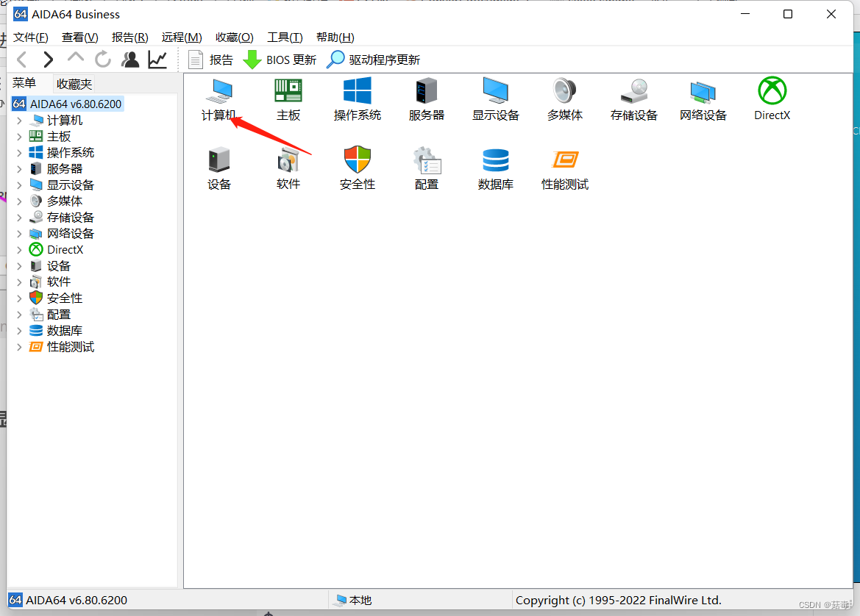Expand the 主板 tree node
This screenshot has height=616, width=860.
click(19, 137)
